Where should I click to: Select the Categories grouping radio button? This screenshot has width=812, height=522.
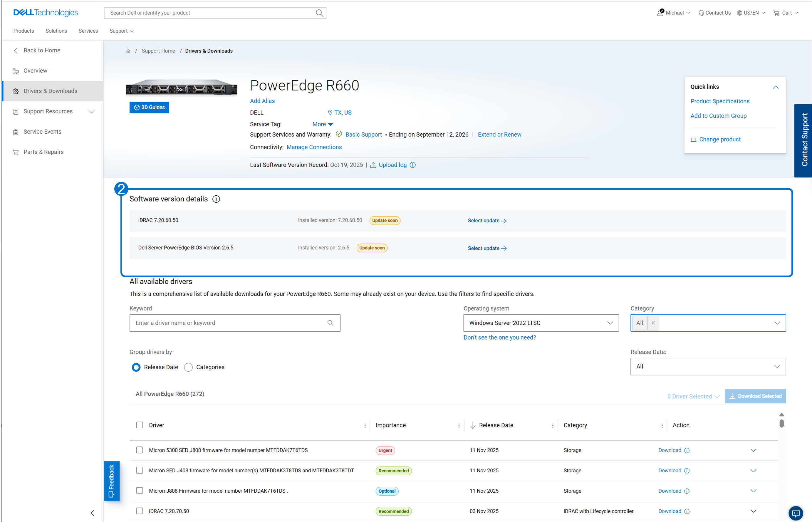point(188,367)
